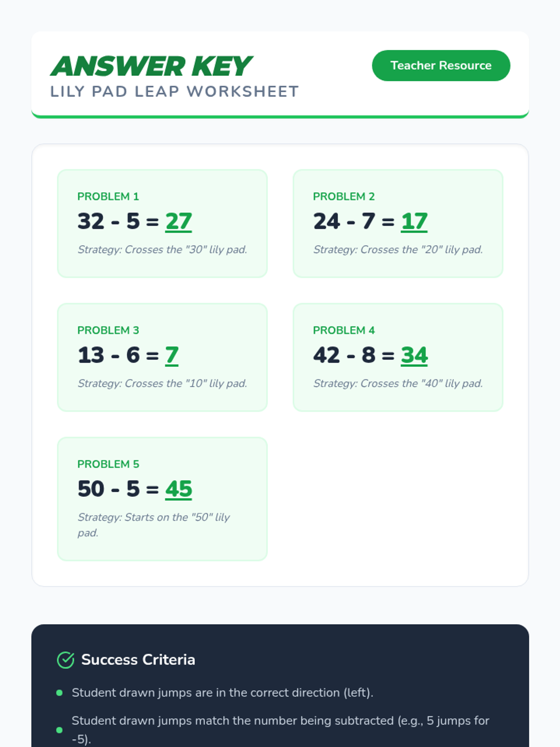Viewport: 560px width, 747px height.
Task: Click the underlined answer 34
Action: click(414, 355)
